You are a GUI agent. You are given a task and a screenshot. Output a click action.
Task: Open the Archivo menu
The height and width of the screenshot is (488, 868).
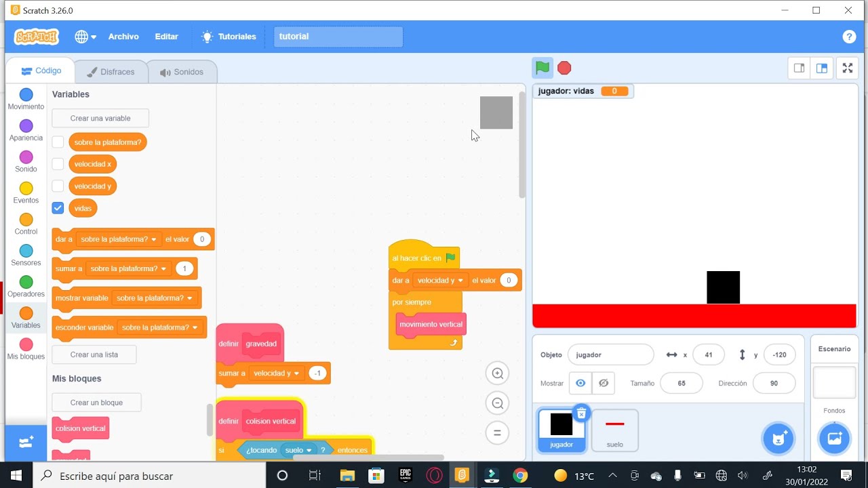[x=123, y=37]
